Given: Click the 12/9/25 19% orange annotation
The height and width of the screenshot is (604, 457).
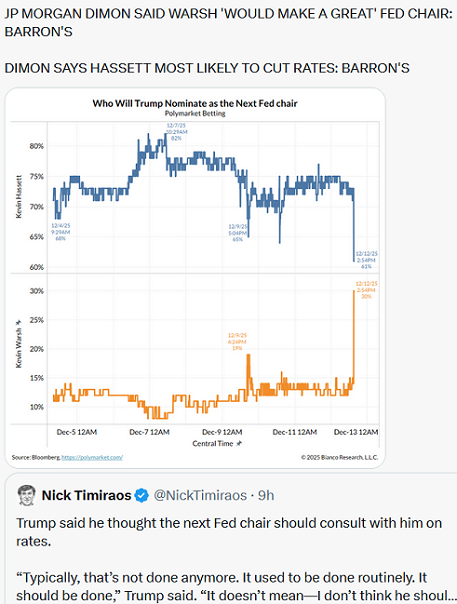Looking at the screenshot, I should (237, 342).
